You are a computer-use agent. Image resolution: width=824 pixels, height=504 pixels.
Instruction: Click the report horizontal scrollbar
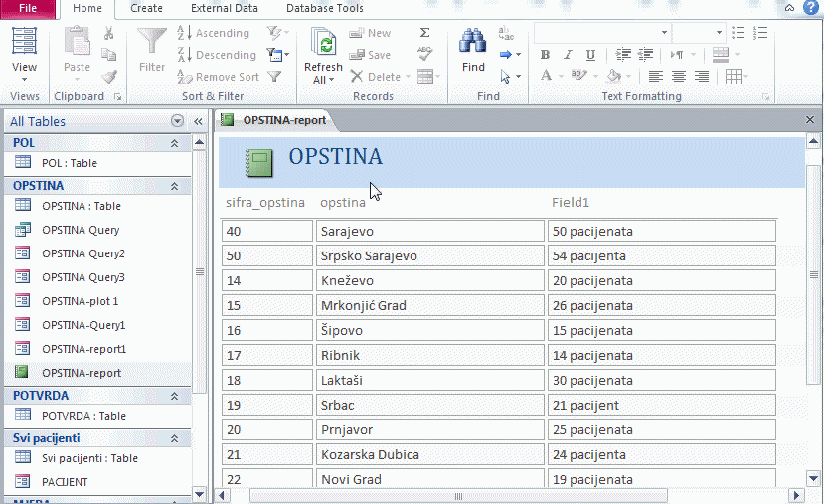[458, 496]
